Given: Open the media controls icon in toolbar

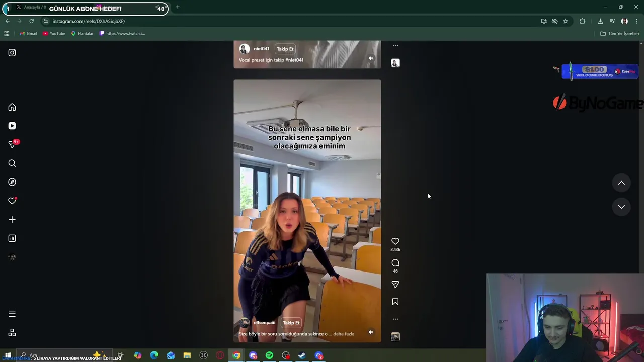Looking at the screenshot, I should 612,21.
